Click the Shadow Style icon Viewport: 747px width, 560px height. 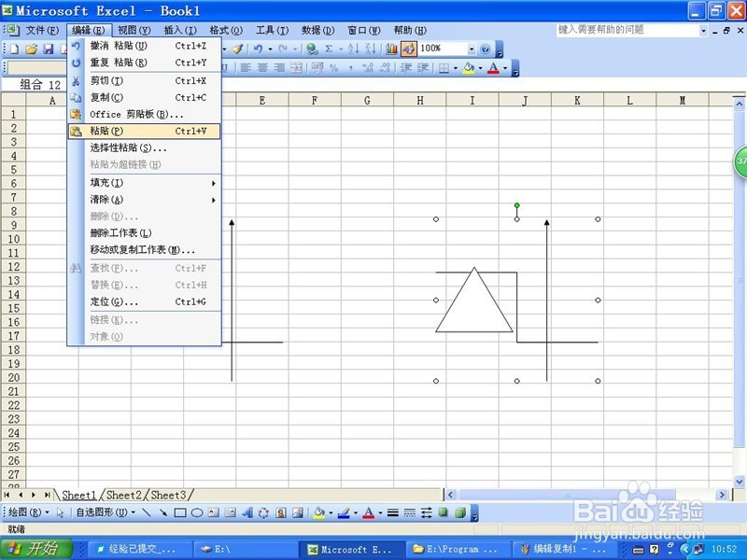[x=443, y=512]
